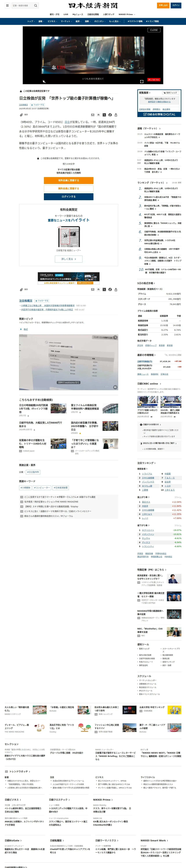Share article to note icon under headline
Image resolution: width=186 pixels, height=868 pixels.
(x=98, y=115)
